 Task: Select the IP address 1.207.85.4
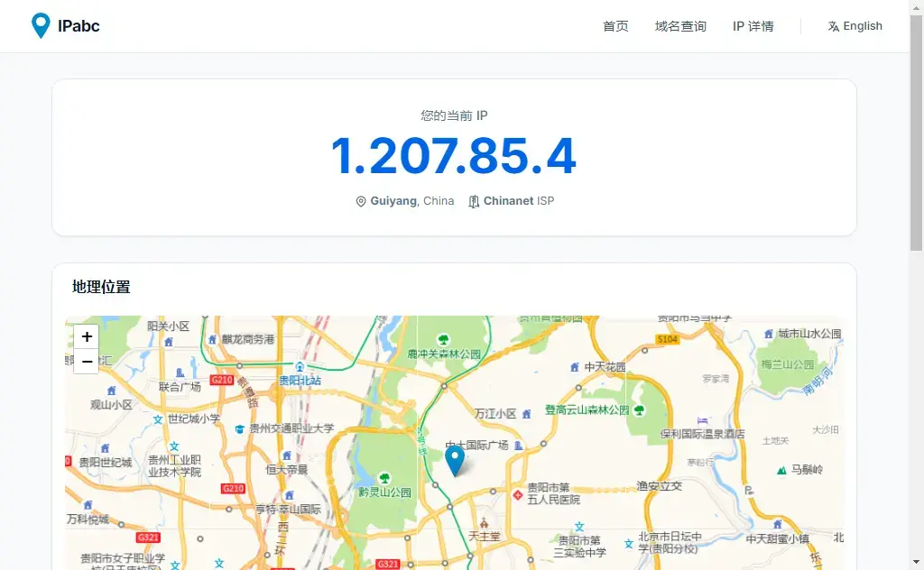click(x=454, y=156)
